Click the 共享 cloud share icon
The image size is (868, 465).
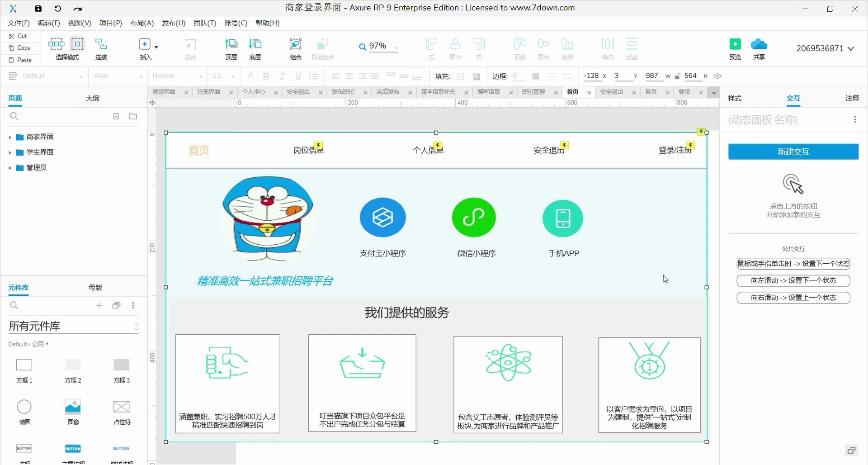759,44
